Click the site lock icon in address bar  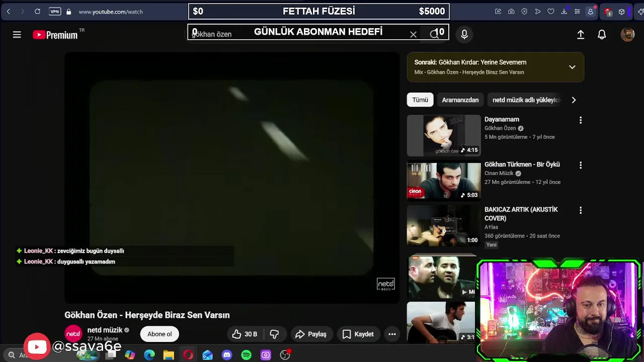(68, 12)
